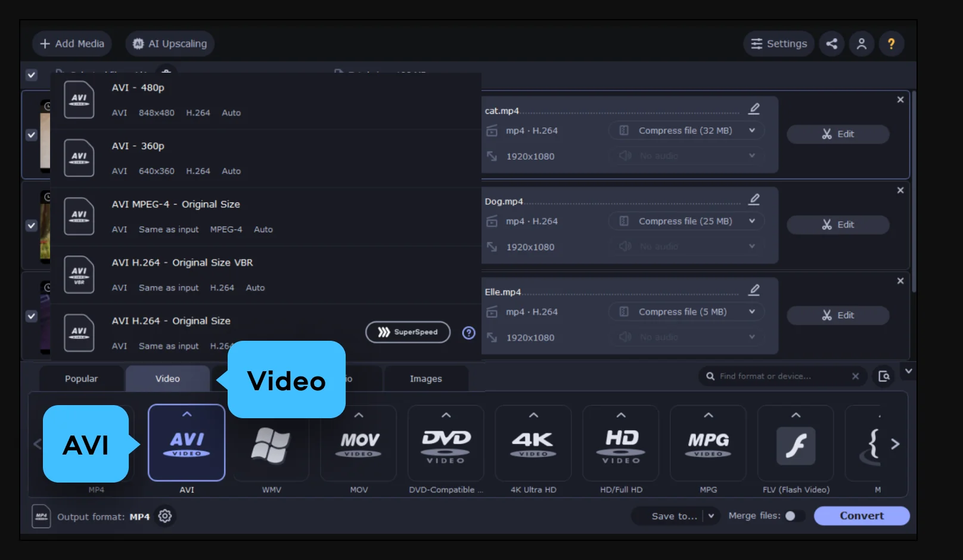Screen dimensions: 963x560
Task: Choose AVI MPEG-4 - Original Size preset
Action: 266,217
